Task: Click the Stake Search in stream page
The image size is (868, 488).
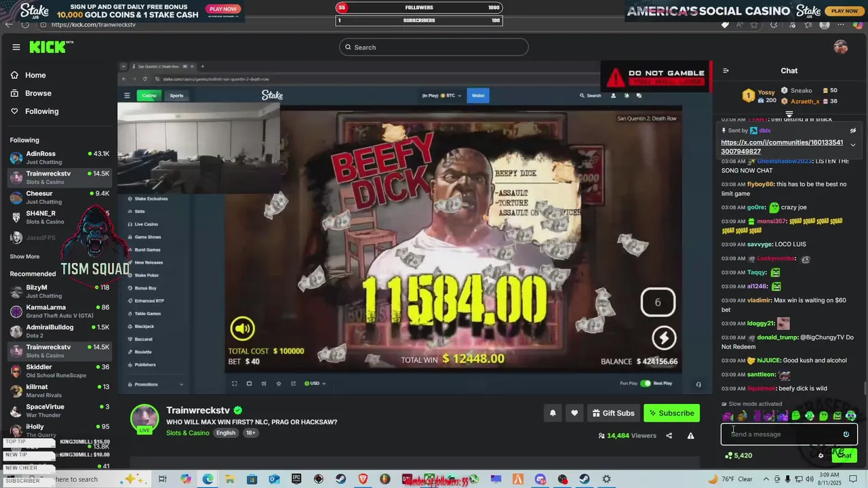Action: coord(589,96)
